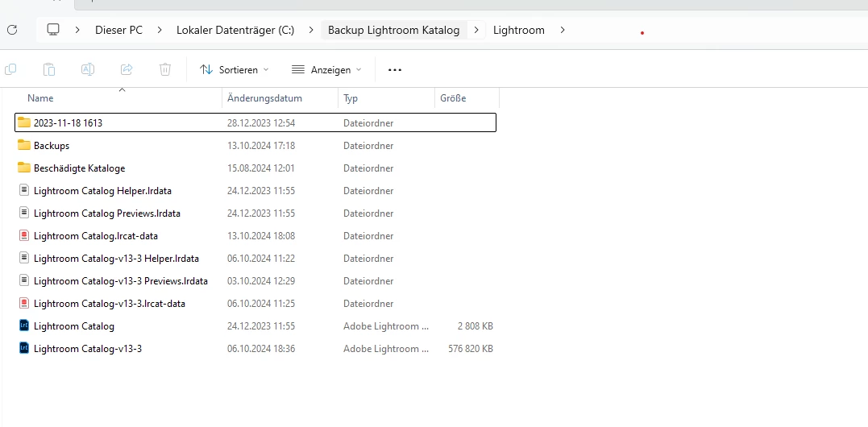Click the This PC monitor icon in breadcrumb
868x427 pixels.
coord(53,30)
